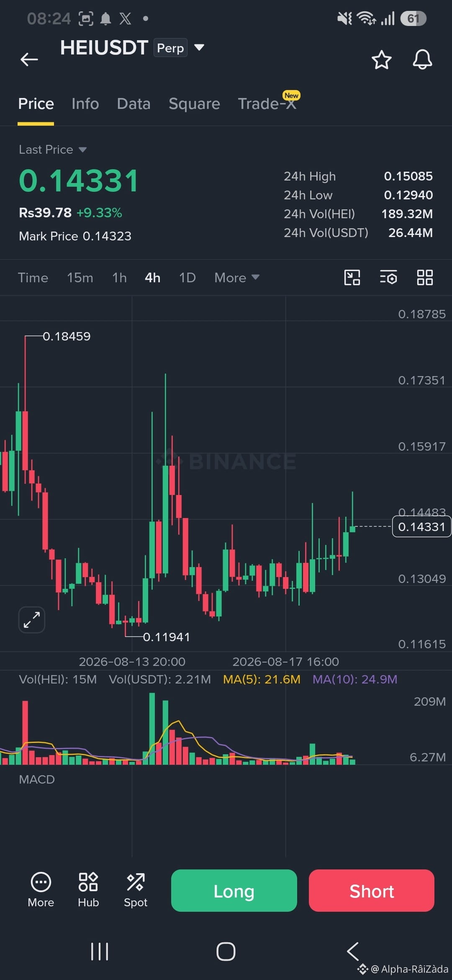Expand the HEIUSDT pair selector arrow

[x=199, y=47]
